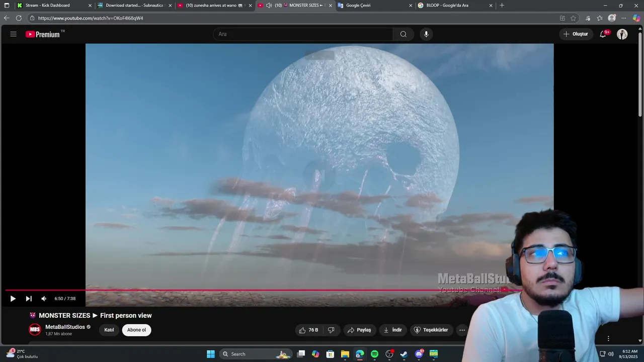The width and height of the screenshot is (644, 362).
Task: Subscribe with the Abone ol button
Action: [136, 330]
